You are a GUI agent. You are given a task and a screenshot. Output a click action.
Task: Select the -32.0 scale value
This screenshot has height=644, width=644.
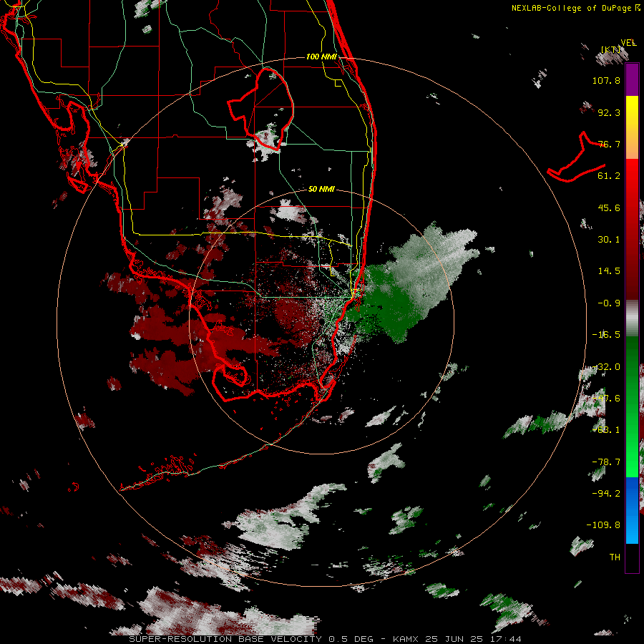(606, 367)
